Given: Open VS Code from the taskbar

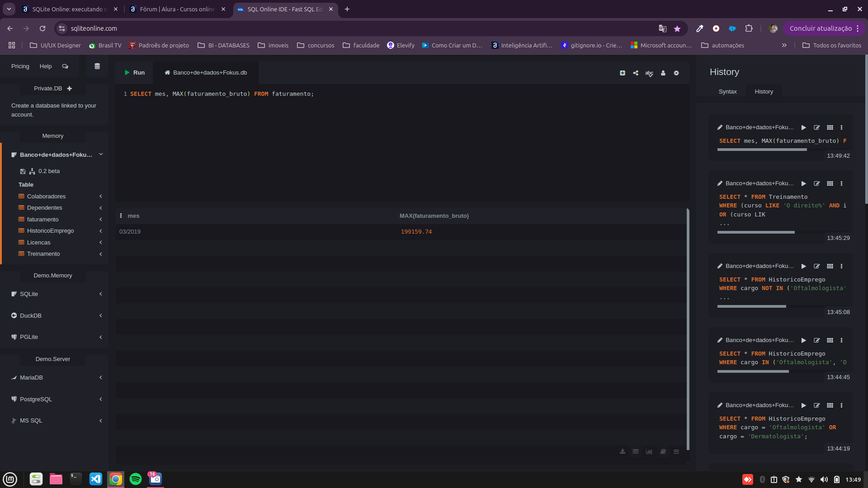Looking at the screenshot, I should tap(96, 479).
